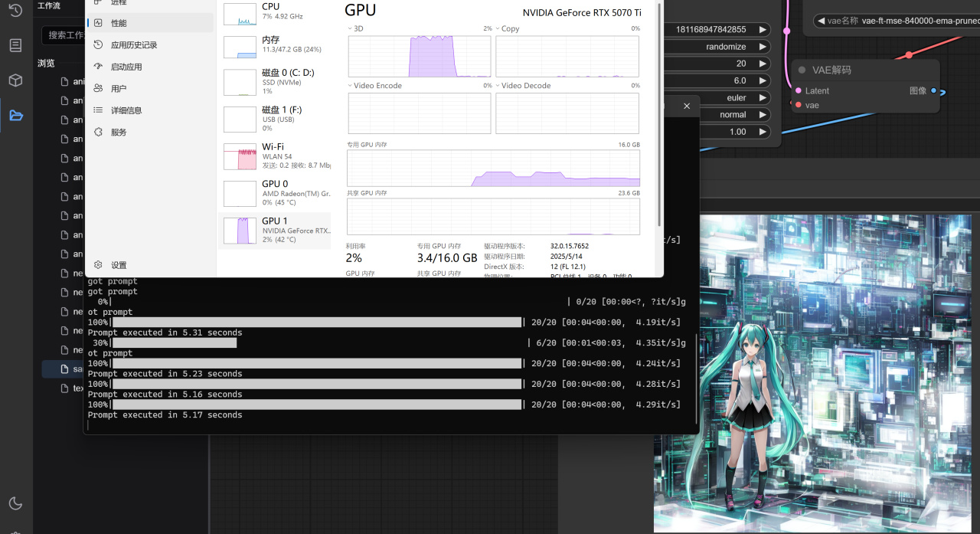The width and height of the screenshot is (980, 534).
Task: Click the 用户 people icon
Action: tap(98, 88)
